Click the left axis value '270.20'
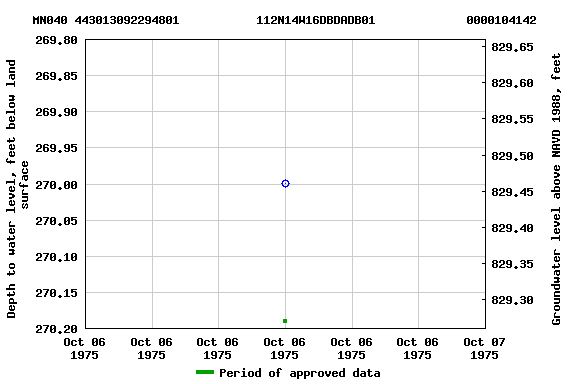 [x=57, y=329]
